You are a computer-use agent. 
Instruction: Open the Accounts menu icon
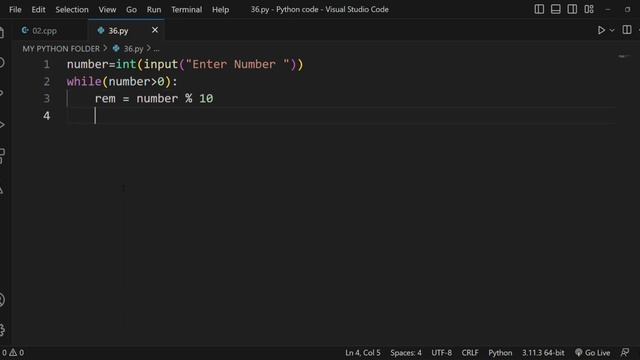click(x=2, y=300)
